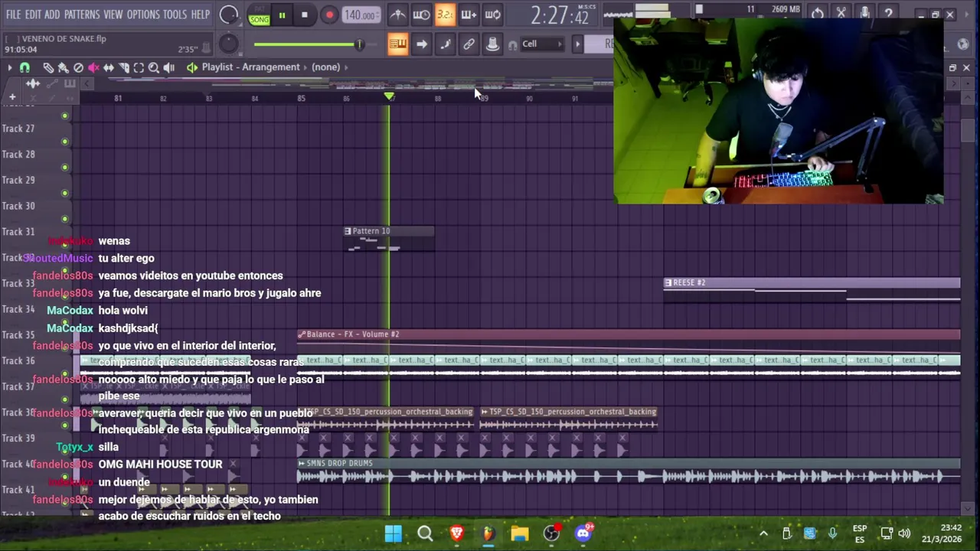The width and height of the screenshot is (980, 551).
Task: Pause playback with the transport pause button
Action: 282,15
